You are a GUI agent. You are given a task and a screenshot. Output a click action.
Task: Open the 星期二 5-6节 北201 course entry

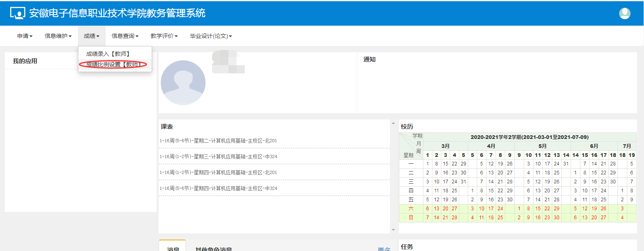pos(218,141)
